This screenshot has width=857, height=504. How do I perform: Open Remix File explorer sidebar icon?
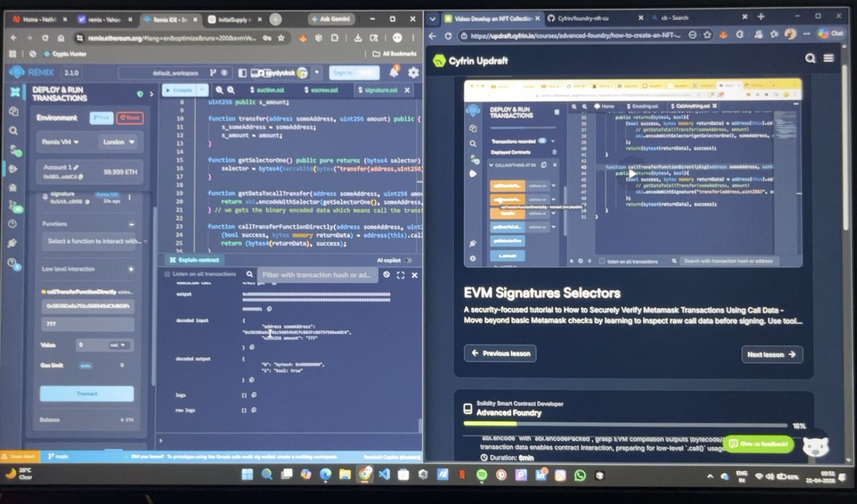coord(14,111)
